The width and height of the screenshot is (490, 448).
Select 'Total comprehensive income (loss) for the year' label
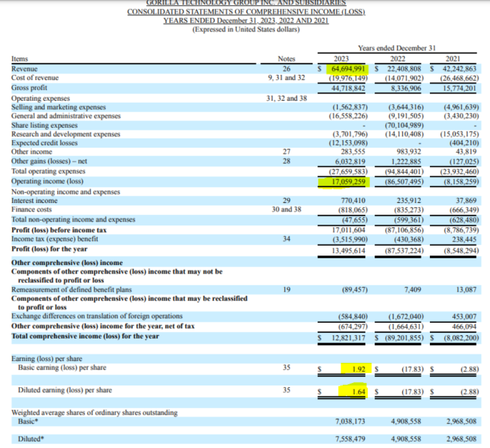point(85,336)
